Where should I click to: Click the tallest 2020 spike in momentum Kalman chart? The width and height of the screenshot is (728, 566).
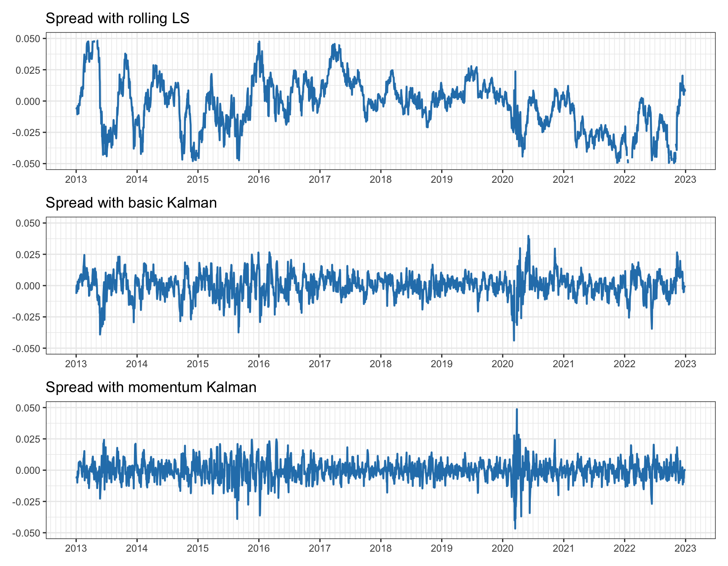click(517, 409)
